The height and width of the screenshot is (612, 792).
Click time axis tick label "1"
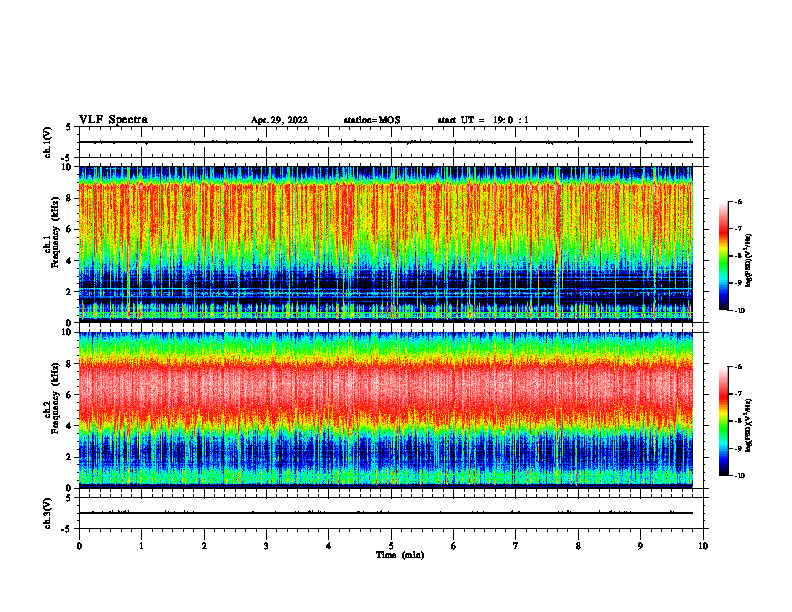141,546
